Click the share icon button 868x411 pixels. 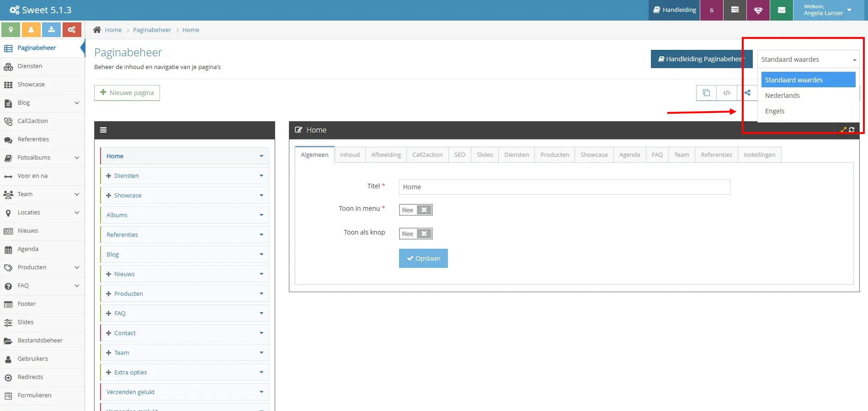(747, 93)
